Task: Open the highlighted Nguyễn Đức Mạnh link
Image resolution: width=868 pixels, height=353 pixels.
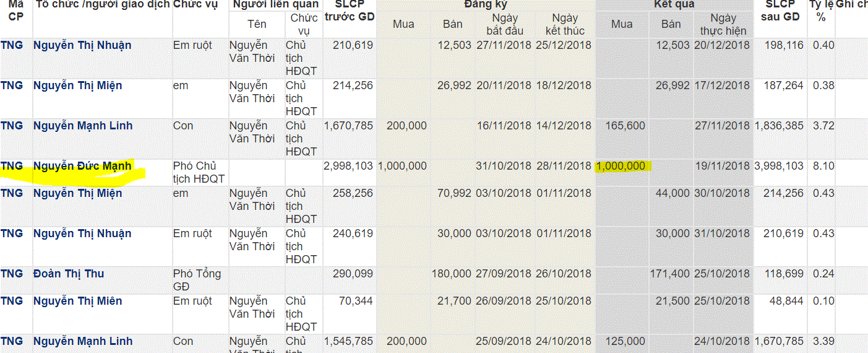Action: 82,166
